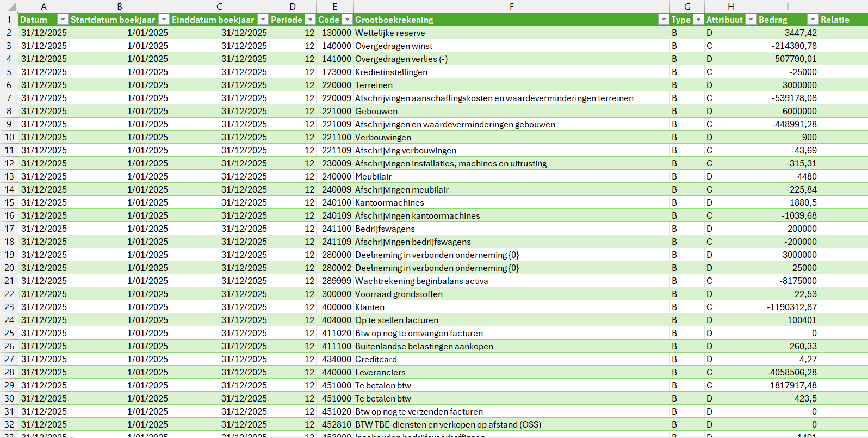This screenshot has width=868, height=438.
Task: Open the Grootboekrekening filter dropdown
Action: tap(664, 20)
